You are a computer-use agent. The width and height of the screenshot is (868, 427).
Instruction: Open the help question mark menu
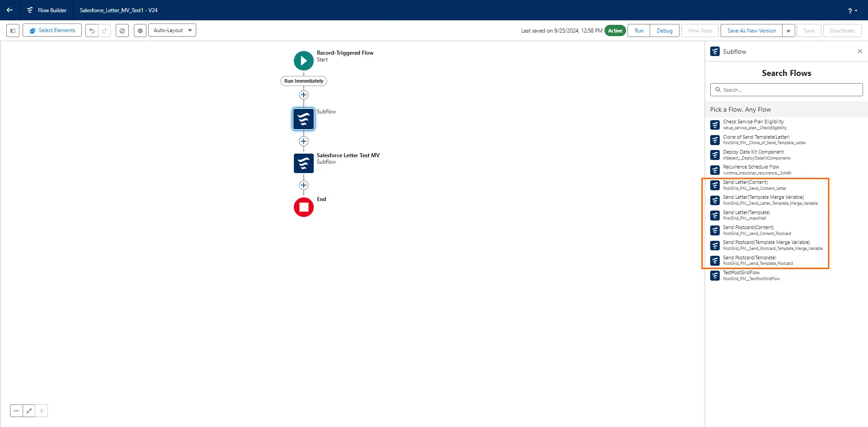[852, 10]
